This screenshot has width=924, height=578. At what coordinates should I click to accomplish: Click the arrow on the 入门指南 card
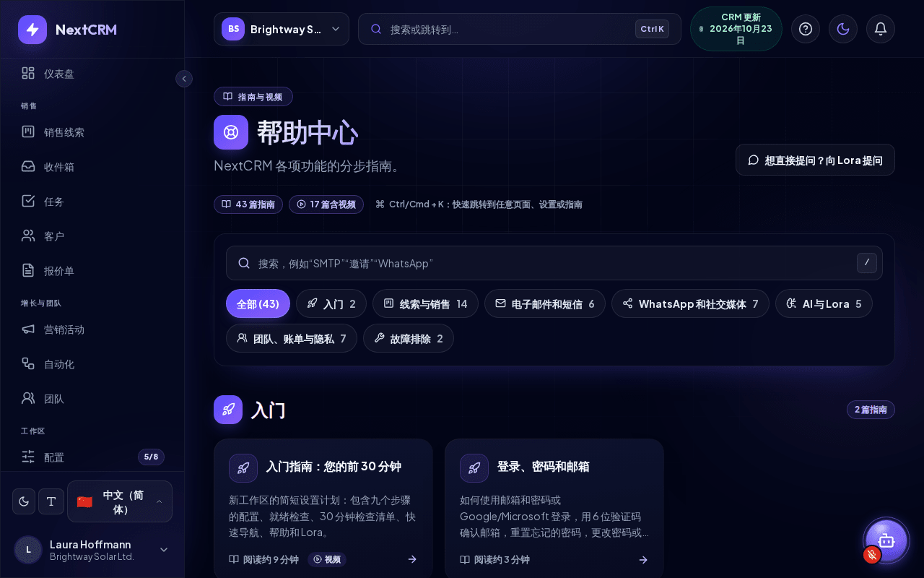(x=412, y=559)
